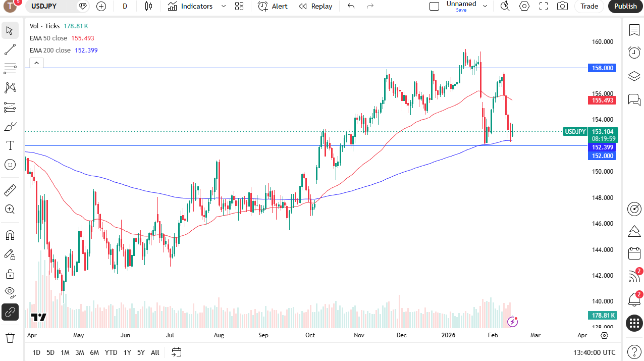This screenshot has width=644, height=361.
Task: Open the object tree layers panel
Action: click(634, 76)
